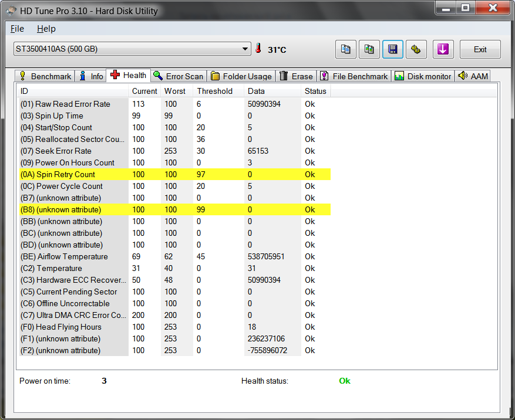Go to the AAM tab
The width and height of the screenshot is (515, 420).
473,76
